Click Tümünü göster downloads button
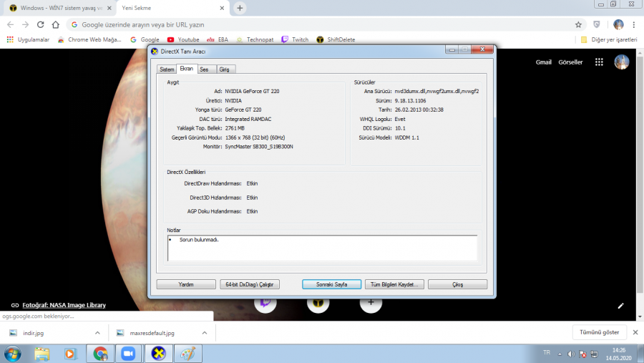This screenshot has width=644, height=363. 599,332
